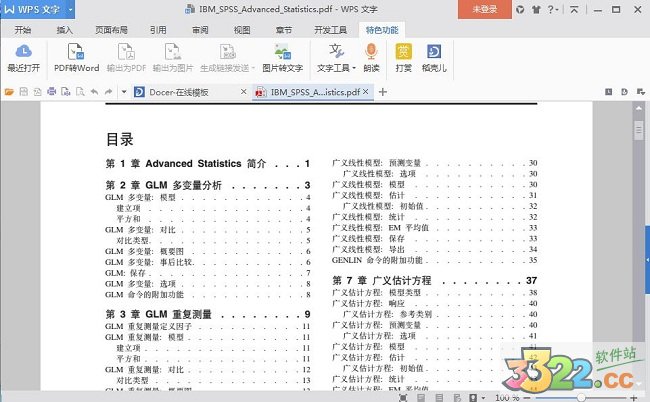The width and height of the screenshot is (650, 402).
Task: Open the 视图 ribbon tab
Action: click(242, 30)
